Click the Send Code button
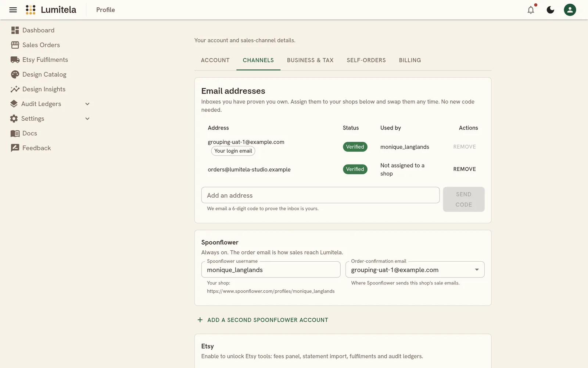 [464, 199]
